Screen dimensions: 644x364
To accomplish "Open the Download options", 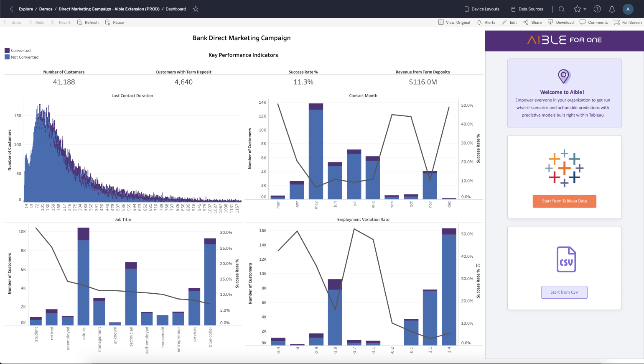I will click(x=561, y=22).
